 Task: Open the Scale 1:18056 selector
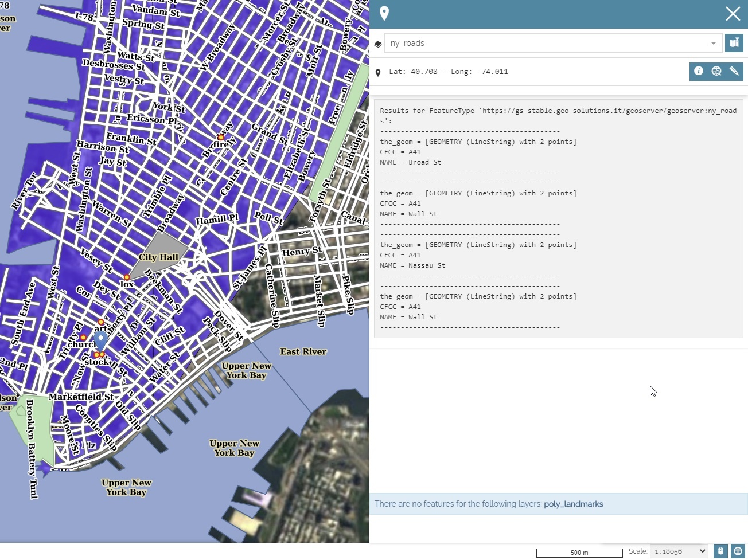coord(679,551)
